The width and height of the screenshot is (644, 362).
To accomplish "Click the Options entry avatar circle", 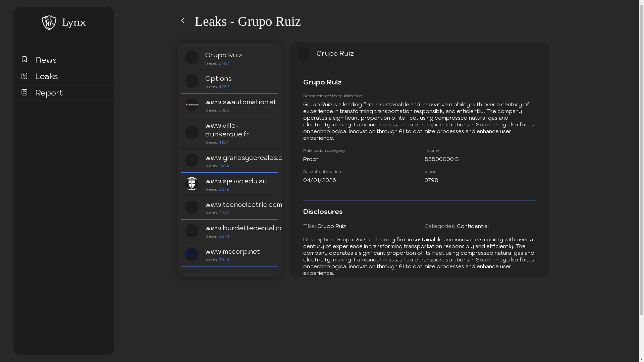I will point(192,81).
